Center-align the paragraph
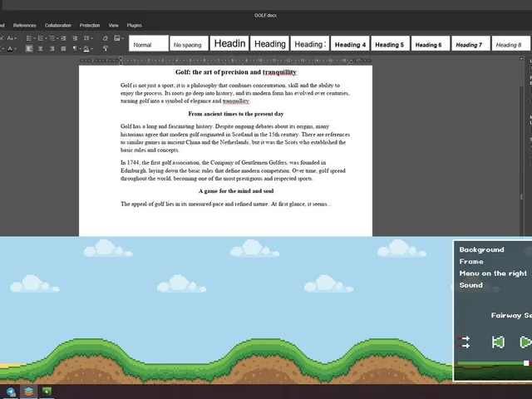 41,49
